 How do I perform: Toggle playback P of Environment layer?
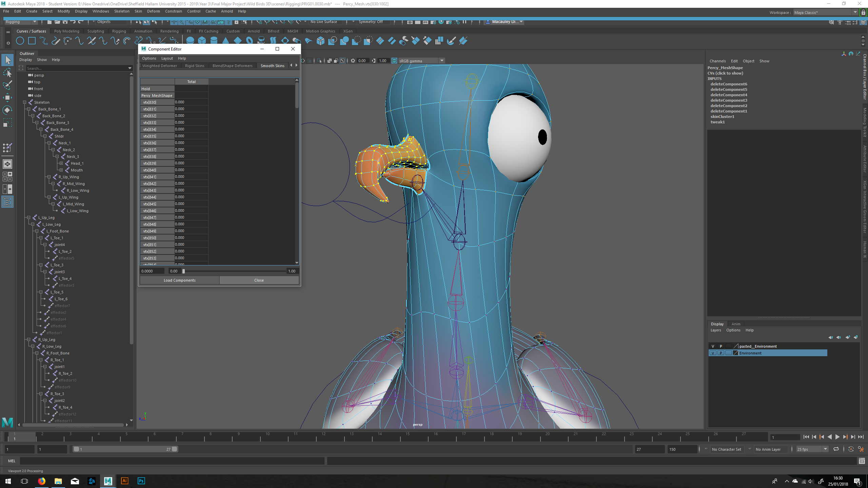pyautogui.click(x=721, y=353)
